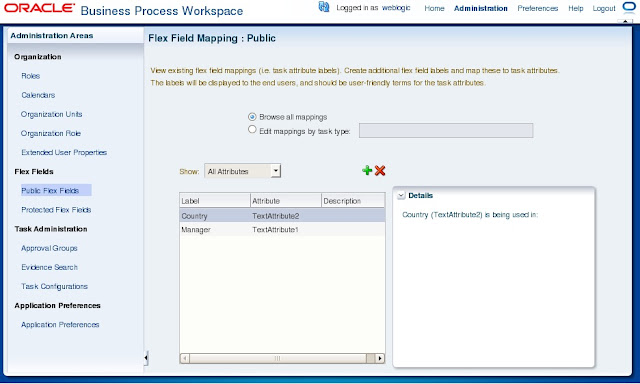Click the TextAttribute2 cell
This screenshot has width=640, height=384.
[x=276, y=216]
